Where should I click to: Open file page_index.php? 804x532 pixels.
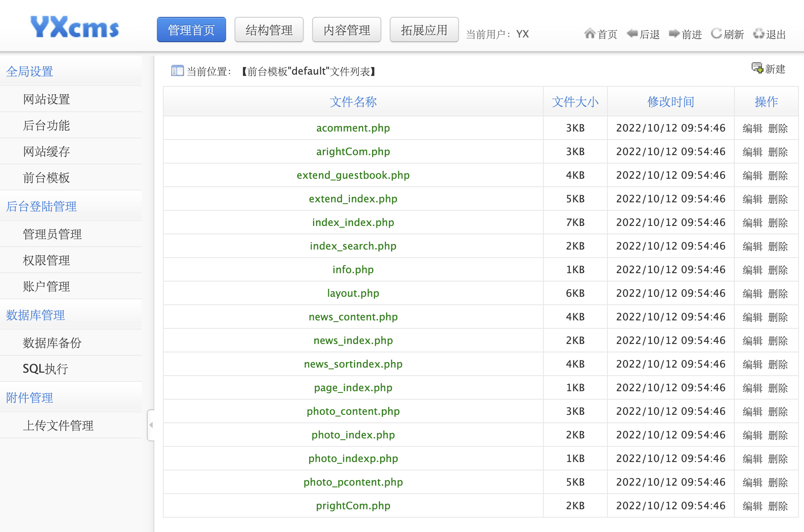tap(353, 388)
